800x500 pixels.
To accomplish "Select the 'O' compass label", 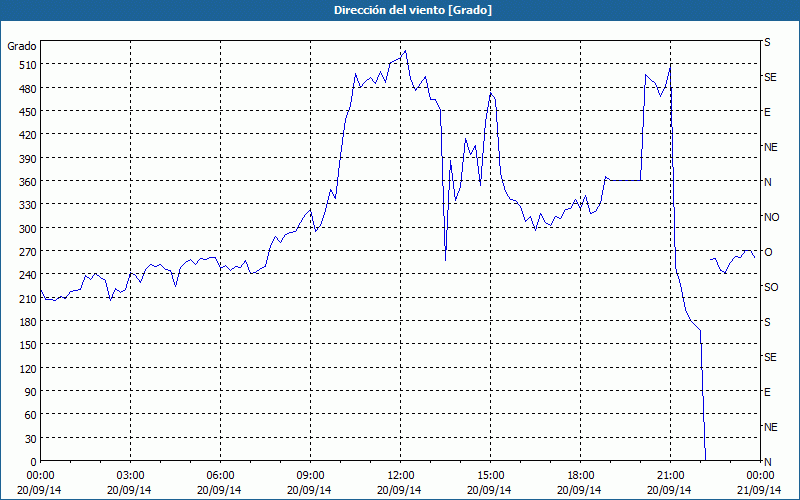I will (768, 252).
